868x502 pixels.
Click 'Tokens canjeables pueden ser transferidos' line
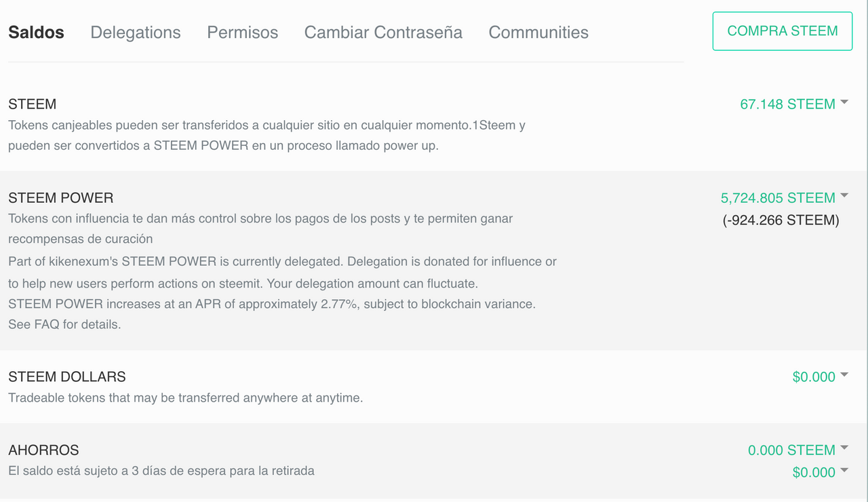[267, 125]
